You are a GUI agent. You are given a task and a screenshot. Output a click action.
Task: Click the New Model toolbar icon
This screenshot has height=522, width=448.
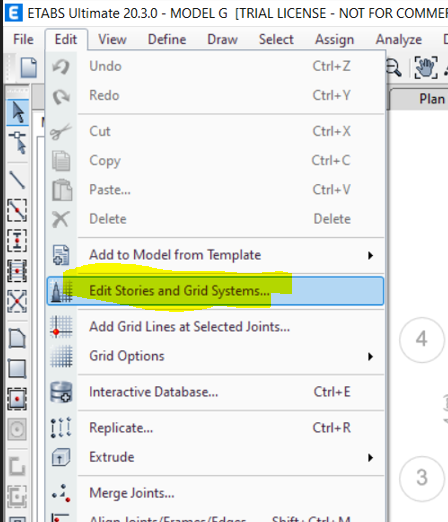click(x=29, y=67)
